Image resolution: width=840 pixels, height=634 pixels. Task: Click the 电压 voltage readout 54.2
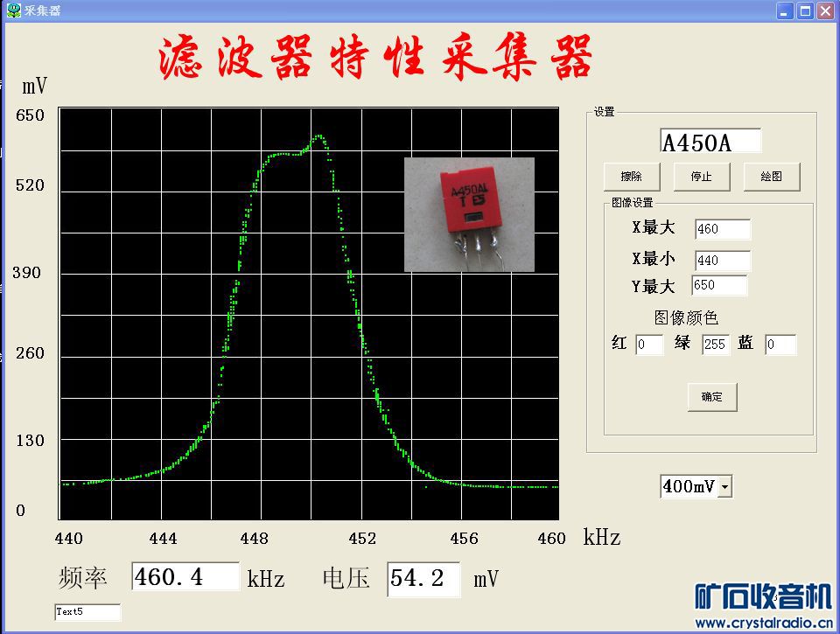423,579
